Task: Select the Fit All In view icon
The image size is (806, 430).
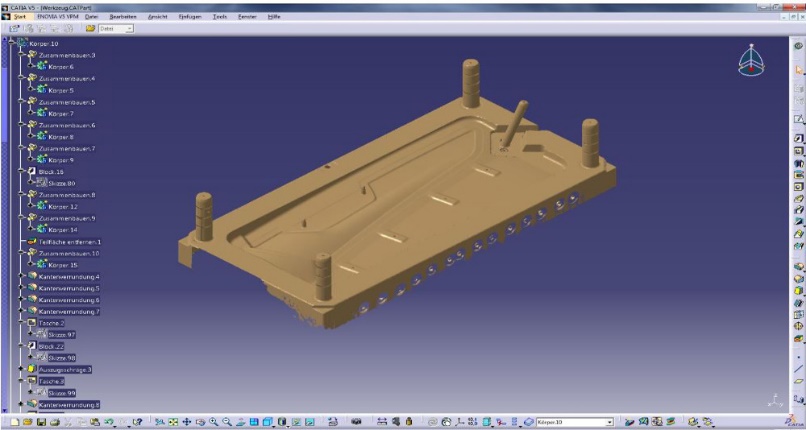Action: [x=173, y=423]
